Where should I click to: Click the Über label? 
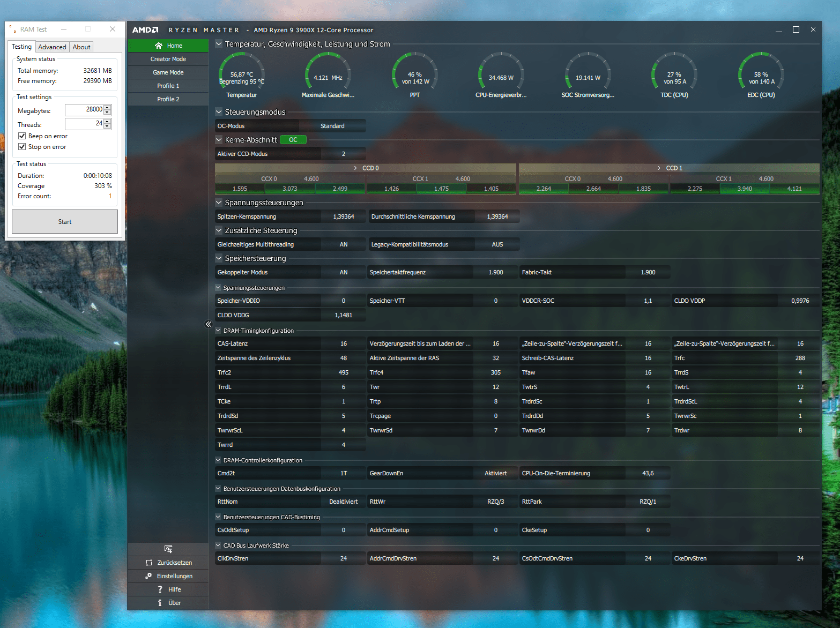[175, 603]
